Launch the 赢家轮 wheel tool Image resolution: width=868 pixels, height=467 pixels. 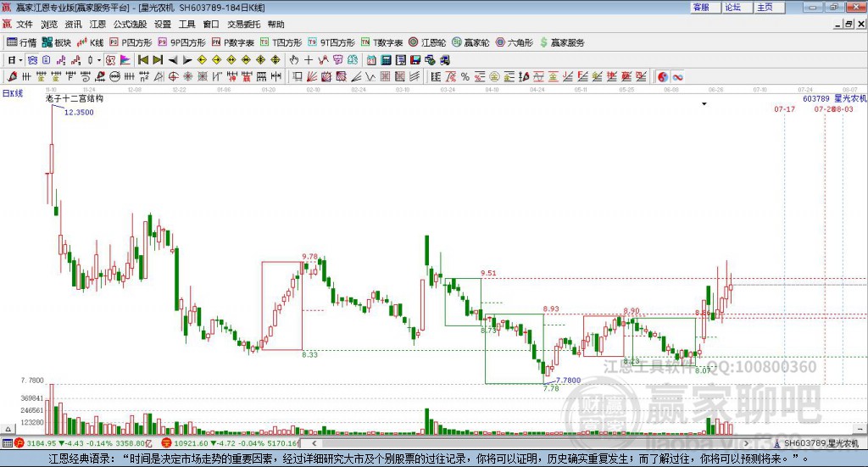(x=470, y=42)
